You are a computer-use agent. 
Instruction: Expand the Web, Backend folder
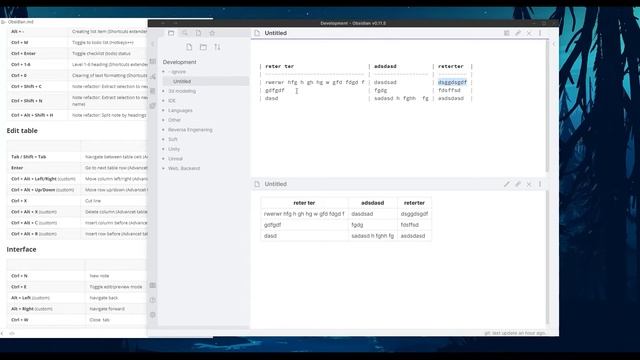[184, 168]
